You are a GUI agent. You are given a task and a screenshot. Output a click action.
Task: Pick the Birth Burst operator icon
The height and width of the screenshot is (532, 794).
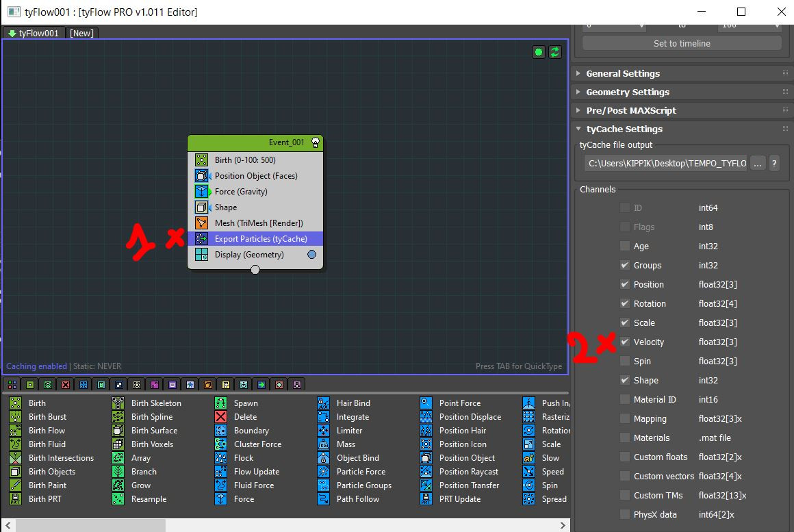pyautogui.click(x=16, y=416)
